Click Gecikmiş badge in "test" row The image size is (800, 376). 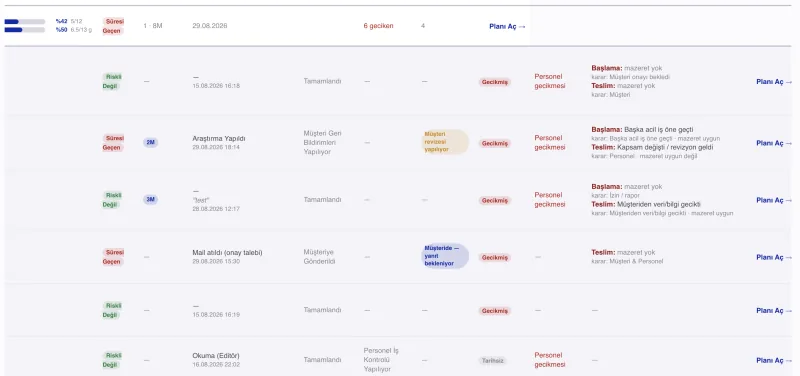coord(495,201)
